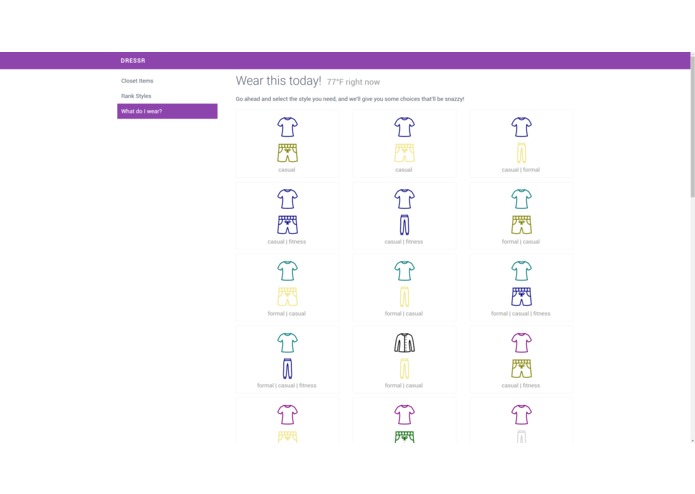Click the green shorts icon
Image resolution: width=695 pixels, height=494 pixels.
click(404, 437)
